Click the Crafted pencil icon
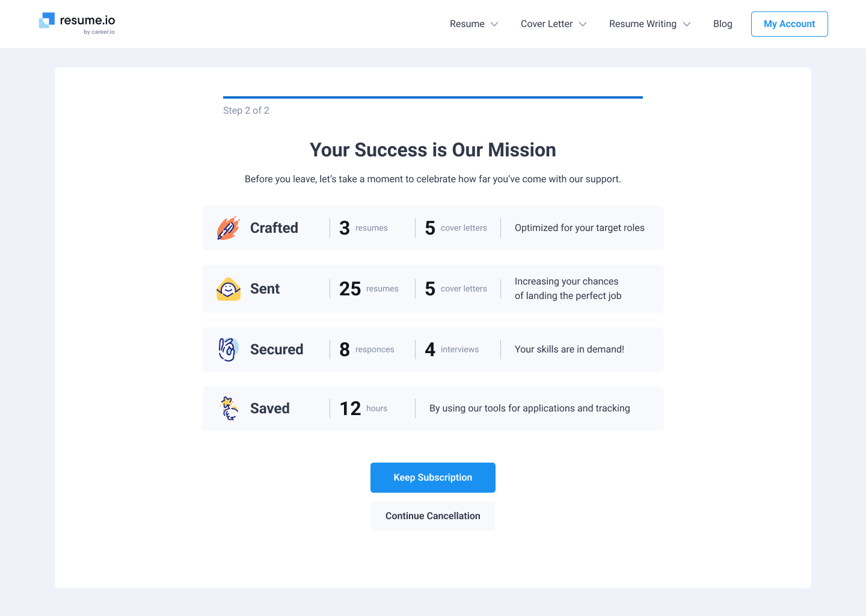The image size is (866, 616). [x=228, y=228]
